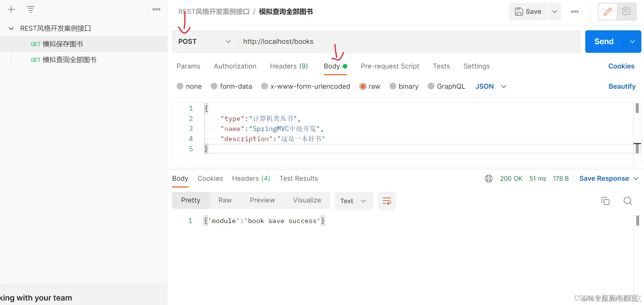Click the 178 B response size
The width and height of the screenshot is (644, 305).
click(561, 179)
